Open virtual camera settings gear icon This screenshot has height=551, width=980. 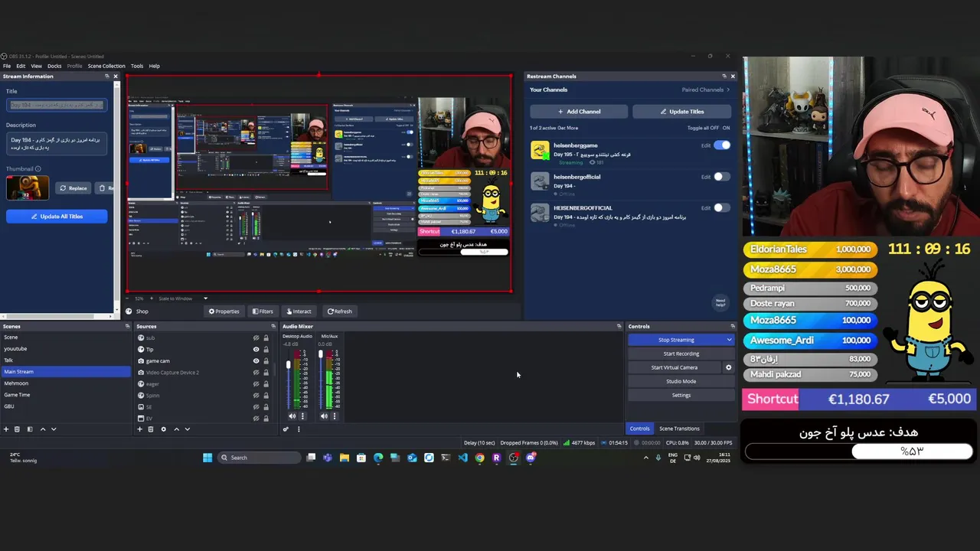(728, 367)
